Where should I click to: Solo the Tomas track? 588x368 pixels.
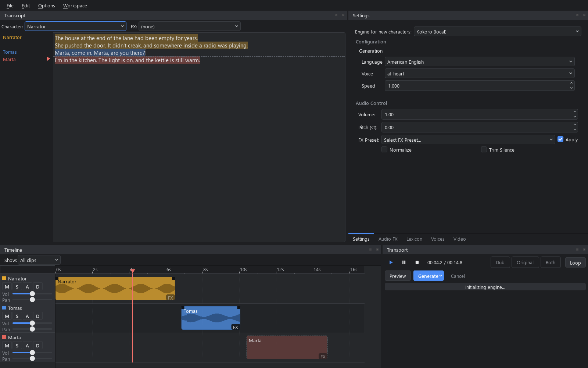point(17,316)
